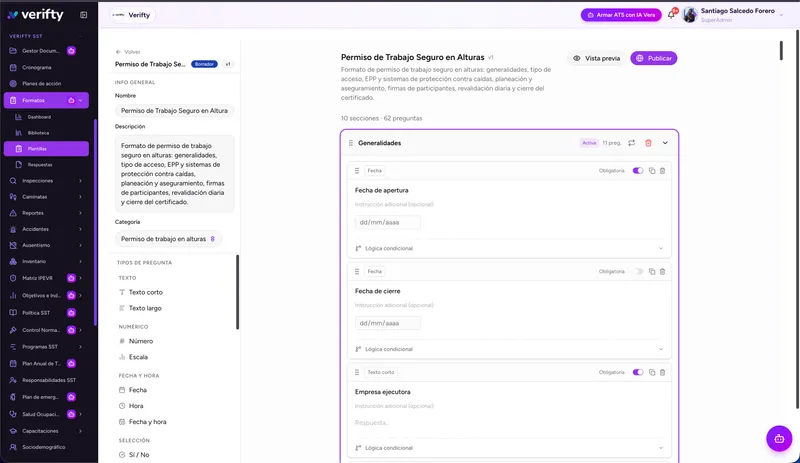Screen dimensions: 800x463
Task: Toggle Obligatoria for Empresa ejecutora
Action: [x=638, y=372]
